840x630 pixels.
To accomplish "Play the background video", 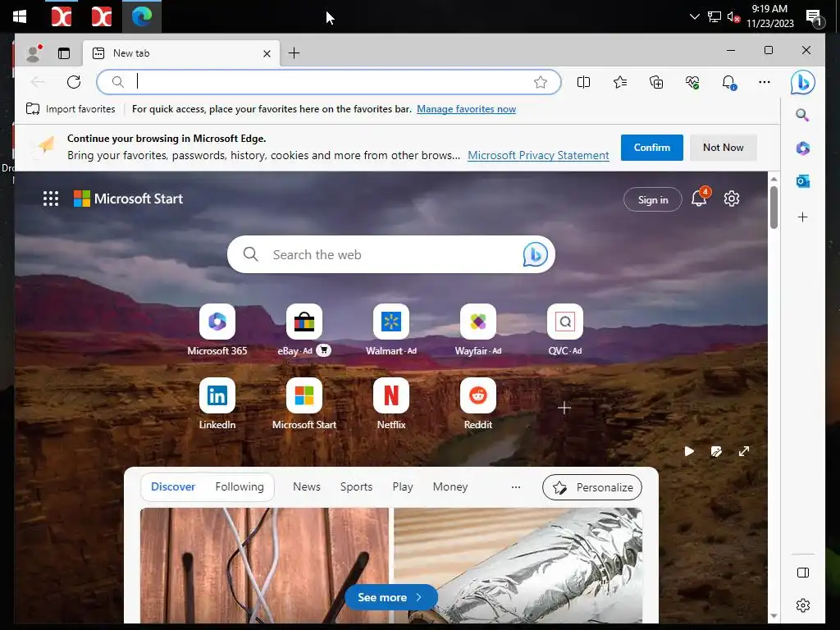I will tap(689, 452).
